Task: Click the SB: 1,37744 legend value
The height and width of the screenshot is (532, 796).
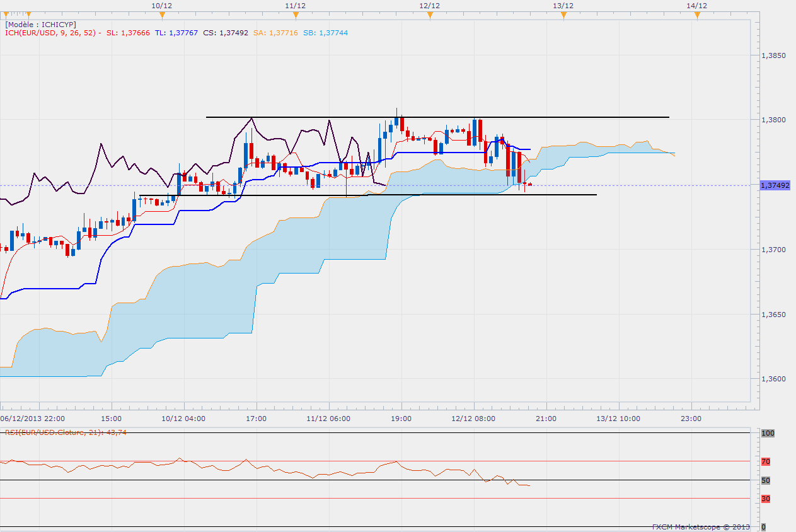Action: pyautogui.click(x=325, y=33)
